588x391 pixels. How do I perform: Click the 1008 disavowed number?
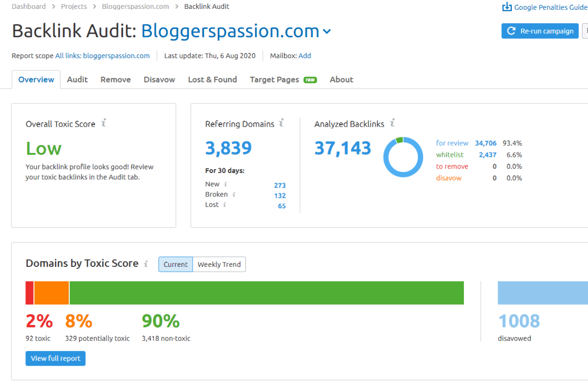[519, 321]
